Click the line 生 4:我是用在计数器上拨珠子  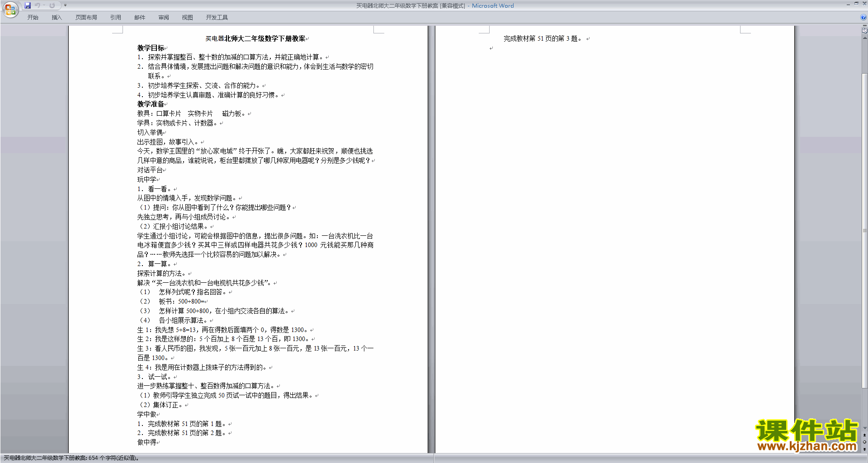(x=203, y=367)
